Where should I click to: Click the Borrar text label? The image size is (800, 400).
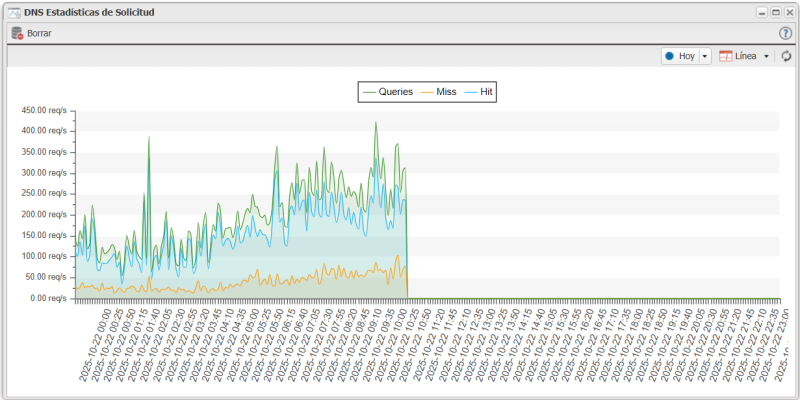[x=40, y=33]
